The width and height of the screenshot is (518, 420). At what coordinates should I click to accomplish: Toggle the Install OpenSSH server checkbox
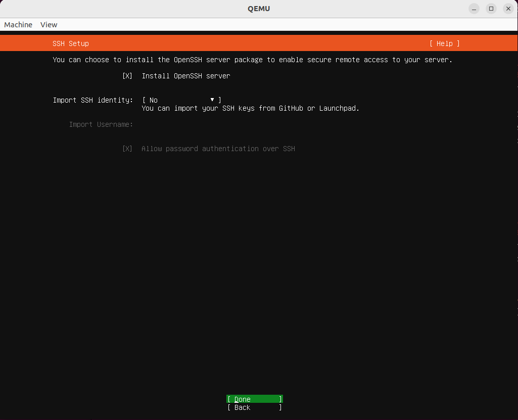click(127, 76)
